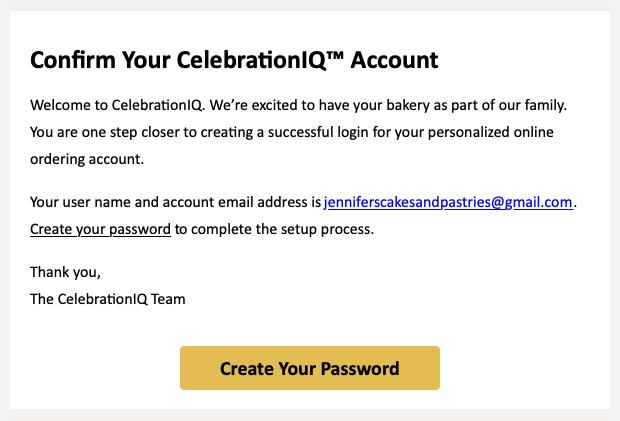Click the You are one step closer line
This screenshot has height=421, width=620.
click(100, 132)
